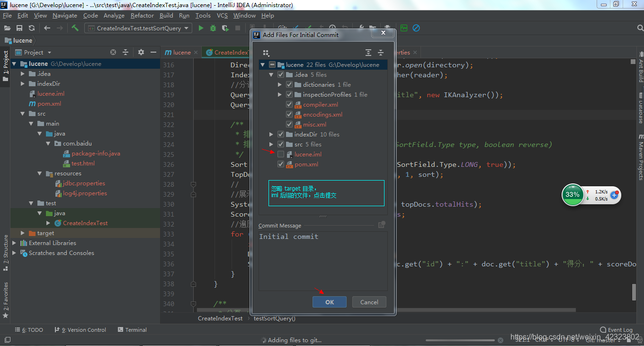Click the Synchronize refresh toolbar icon
The image size is (644, 346).
(x=32, y=28)
